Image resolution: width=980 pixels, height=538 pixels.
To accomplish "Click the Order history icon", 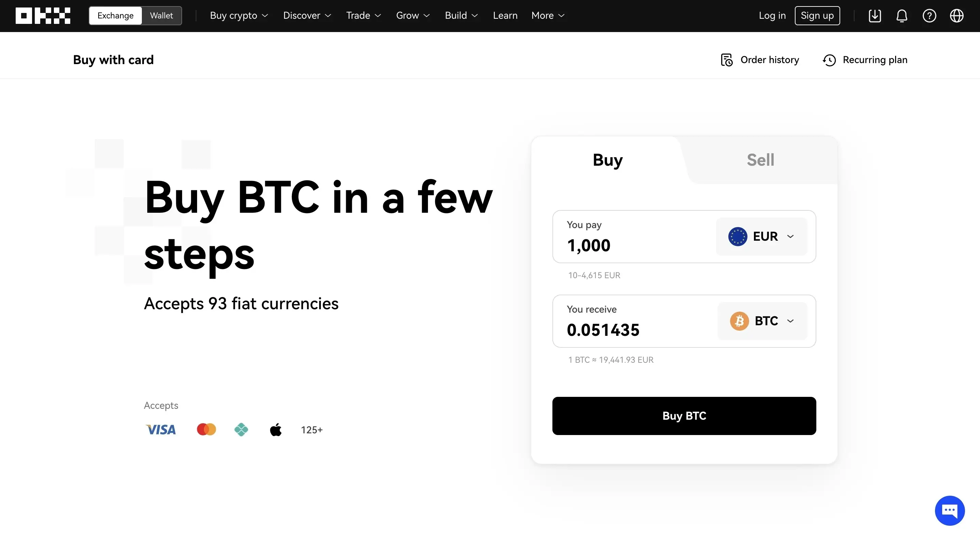I will click(x=726, y=60).
